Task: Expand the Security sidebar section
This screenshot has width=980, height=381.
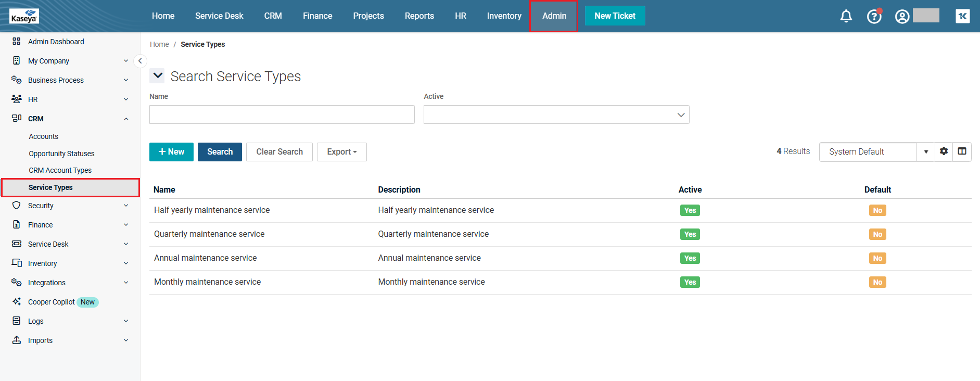Action: 70,206
